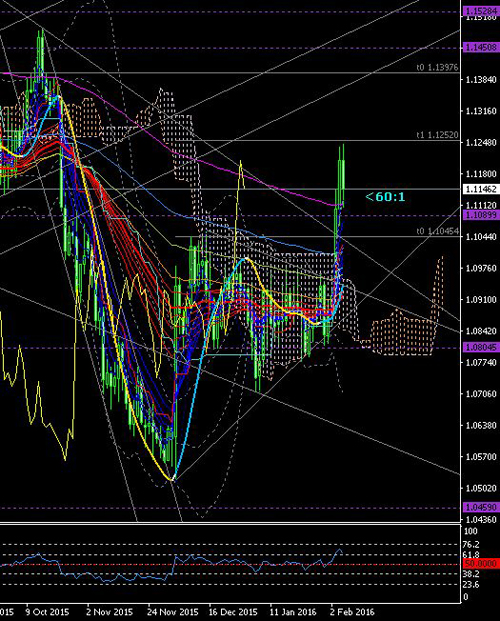Image resolution: width=500 pixels, height=621 pixels.
Task: Click the purple 1.04590 price level tag
Action: point(481,507)
